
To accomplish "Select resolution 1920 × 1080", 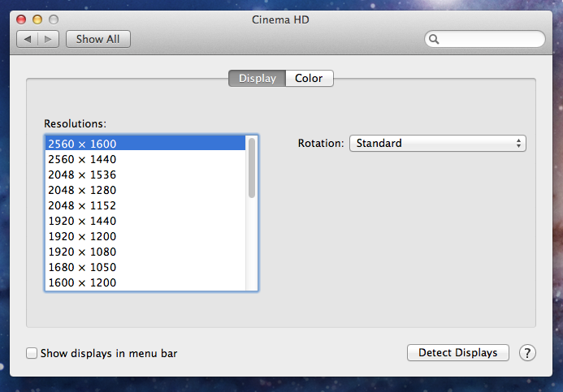I will tap(145, 252).
